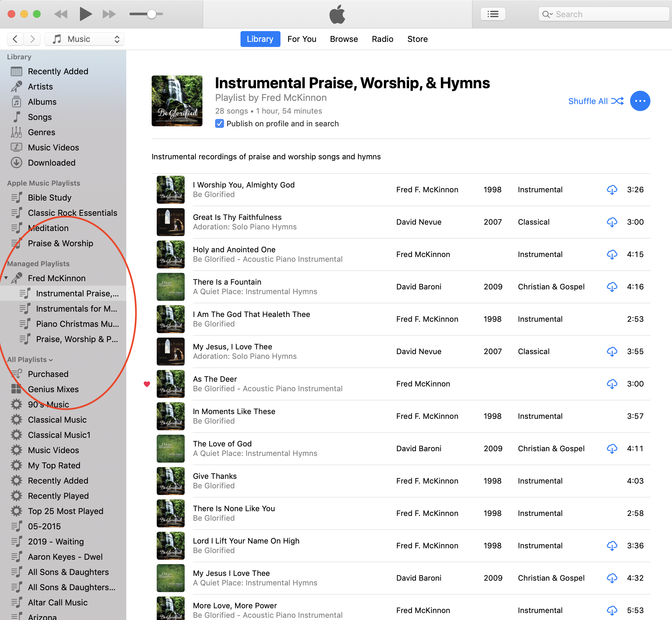Uncheck Publish on profile and in search
Viewport: 672px width, 620px height.
220,124
